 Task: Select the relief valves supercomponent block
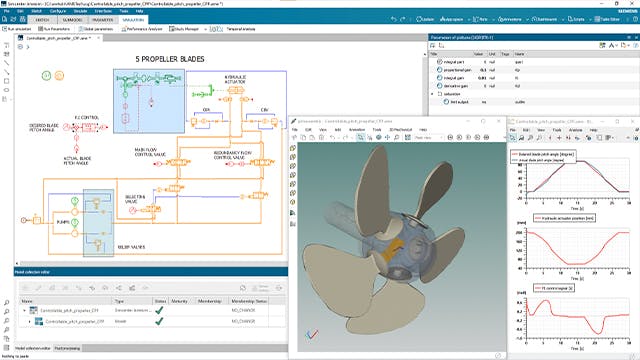point(98,223)
